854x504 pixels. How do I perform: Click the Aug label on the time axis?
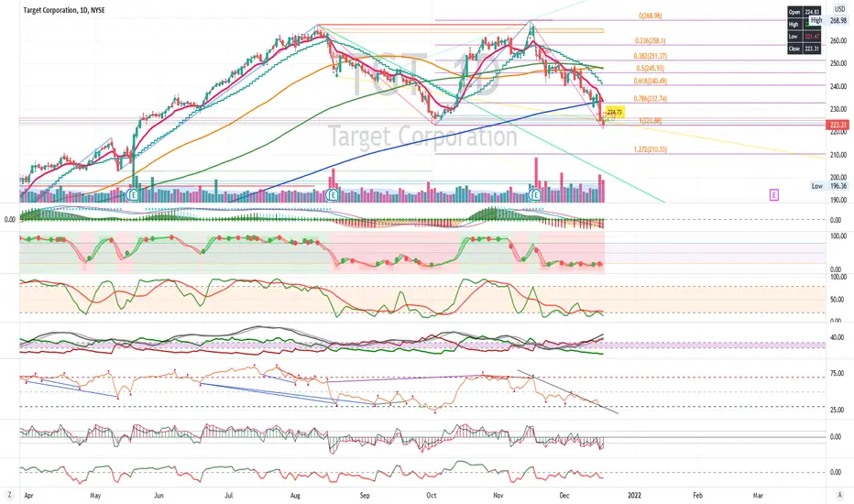click(x=295, y=496)
